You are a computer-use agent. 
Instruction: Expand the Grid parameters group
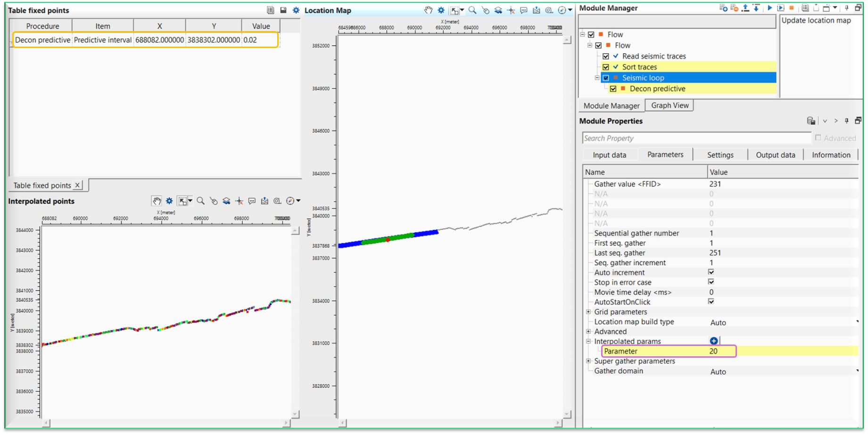[588, 312]
